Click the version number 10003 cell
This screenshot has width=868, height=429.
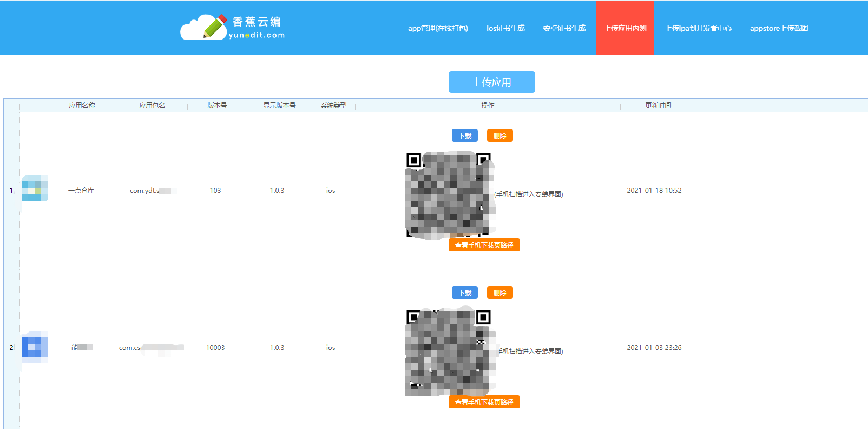click(x=215, y=348)
